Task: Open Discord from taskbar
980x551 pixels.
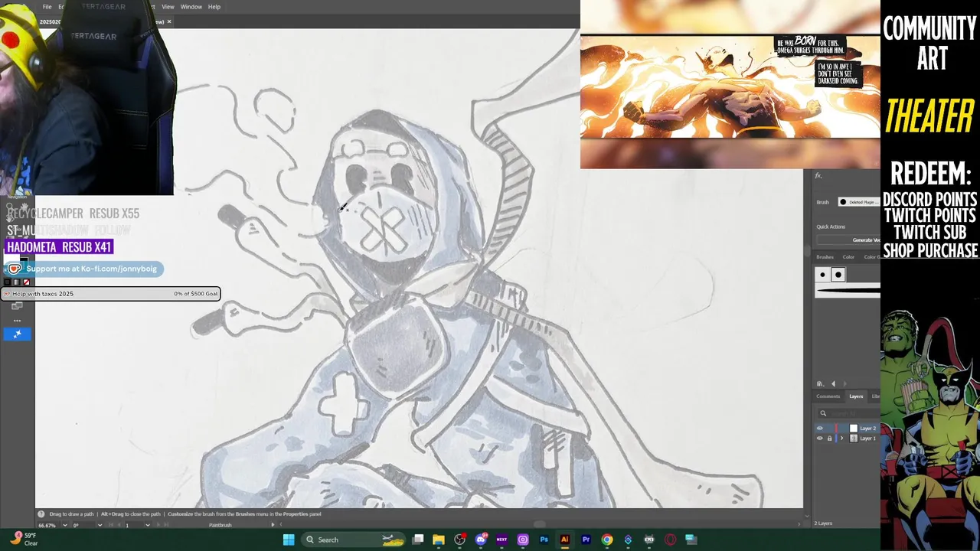Action: 481,540
